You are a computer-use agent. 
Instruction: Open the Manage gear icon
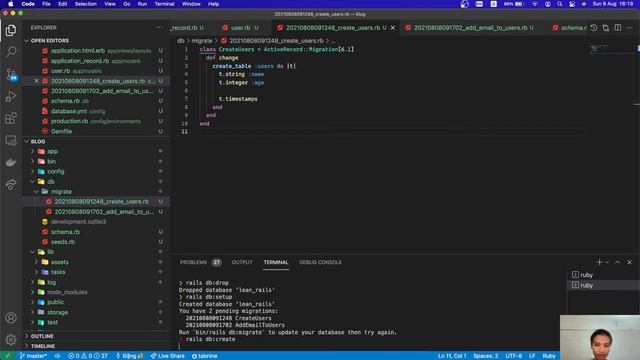(11, 339)
